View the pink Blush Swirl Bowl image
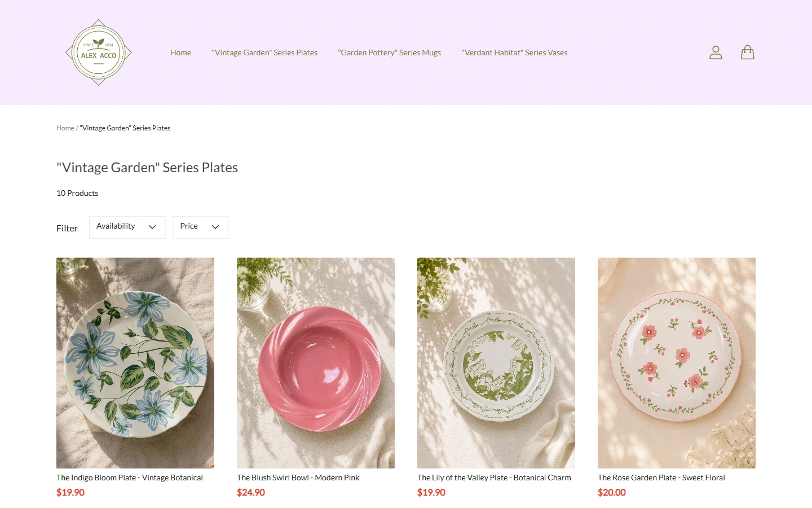Viewport: 812px width, 508px height. (x=316, y=363)
